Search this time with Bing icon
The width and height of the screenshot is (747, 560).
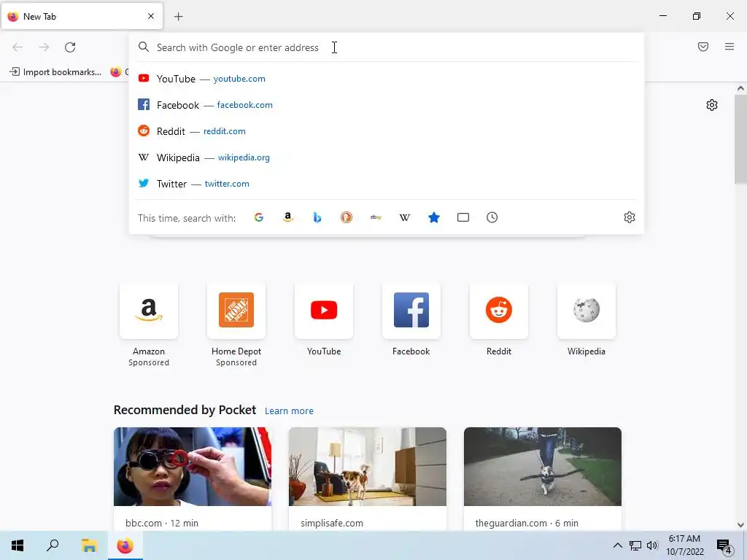[317, 217]
